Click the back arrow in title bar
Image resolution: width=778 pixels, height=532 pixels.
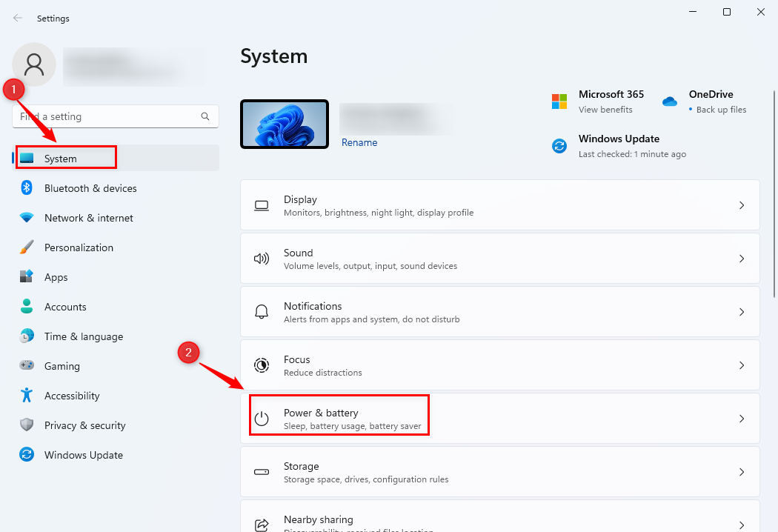point(18,18)
